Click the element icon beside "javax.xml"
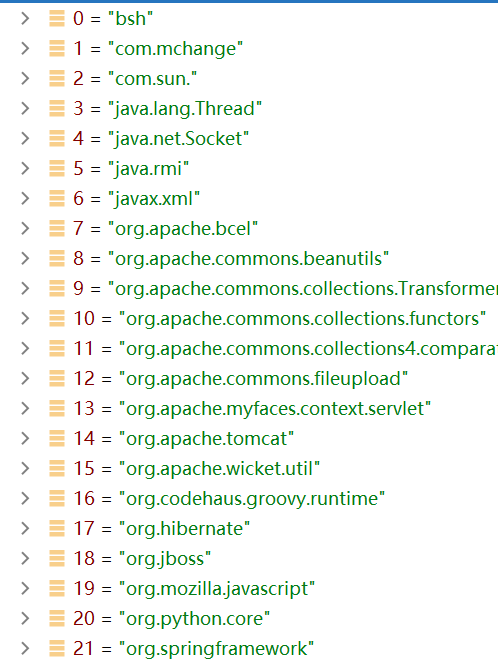Image resolution: width=498 pixels, height=659 pixels. click(57, 198)
